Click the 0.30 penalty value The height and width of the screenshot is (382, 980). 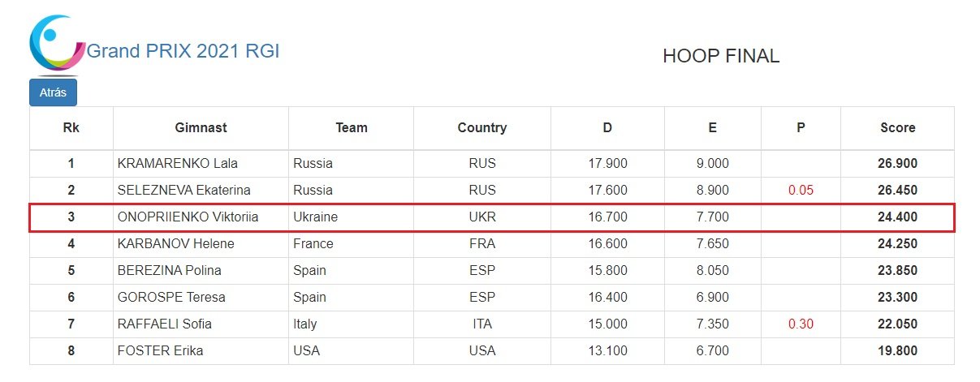pyautogui.click(x=801, y=324)
